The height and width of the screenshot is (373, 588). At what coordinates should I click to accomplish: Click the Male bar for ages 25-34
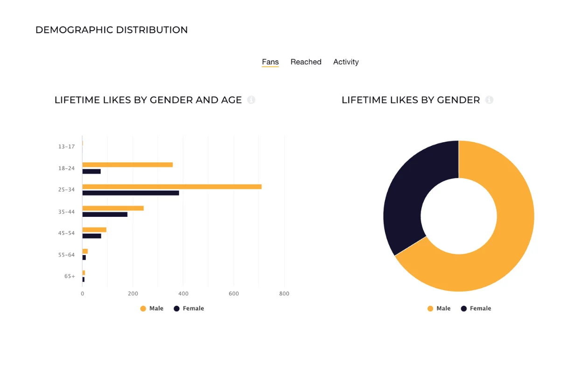click(172, 186)
